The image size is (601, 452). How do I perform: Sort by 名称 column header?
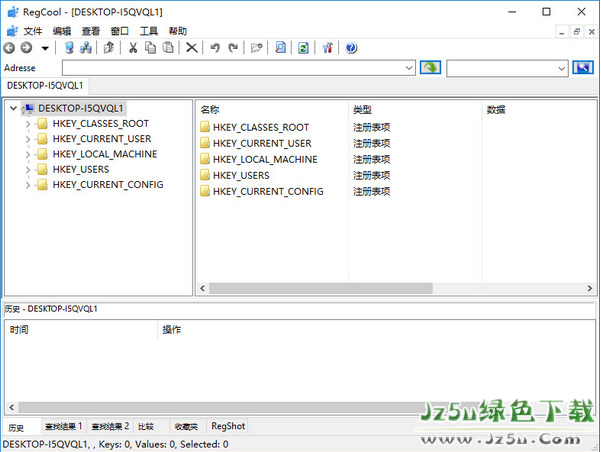[x=272, y=110]
